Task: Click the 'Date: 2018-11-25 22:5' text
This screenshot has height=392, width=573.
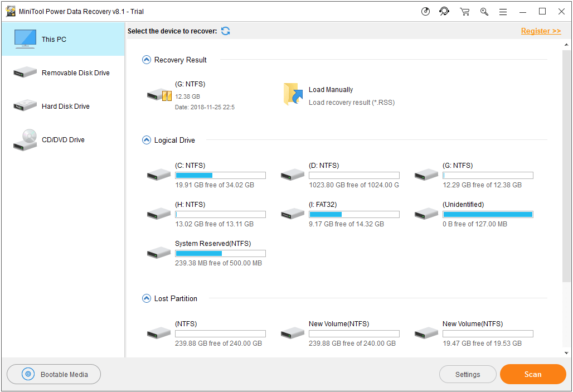Action: 205,107
